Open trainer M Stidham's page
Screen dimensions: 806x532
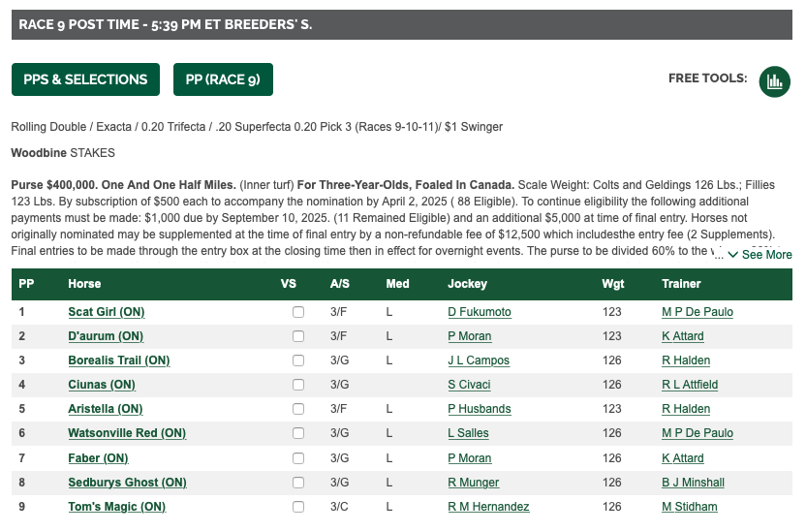click(x=690, y=506)
